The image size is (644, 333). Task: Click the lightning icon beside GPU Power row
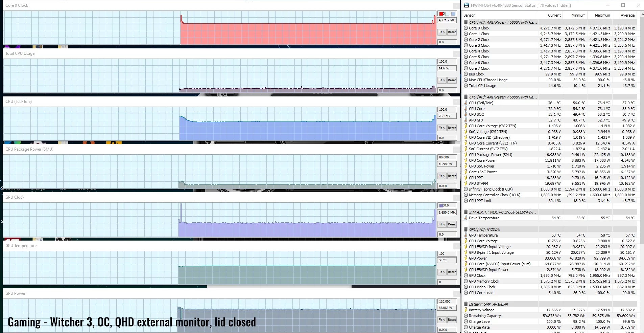(x=466, y=258)
